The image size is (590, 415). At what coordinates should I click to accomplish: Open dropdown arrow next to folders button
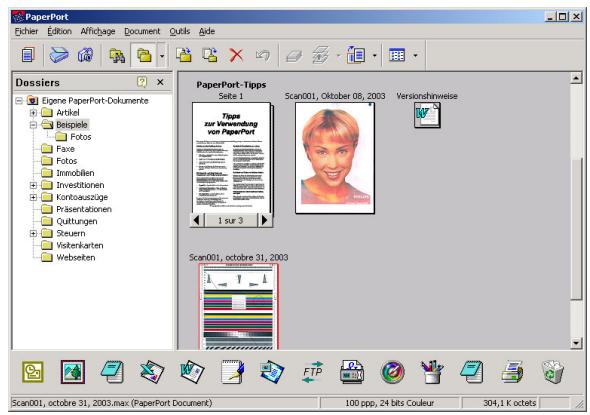162,56
